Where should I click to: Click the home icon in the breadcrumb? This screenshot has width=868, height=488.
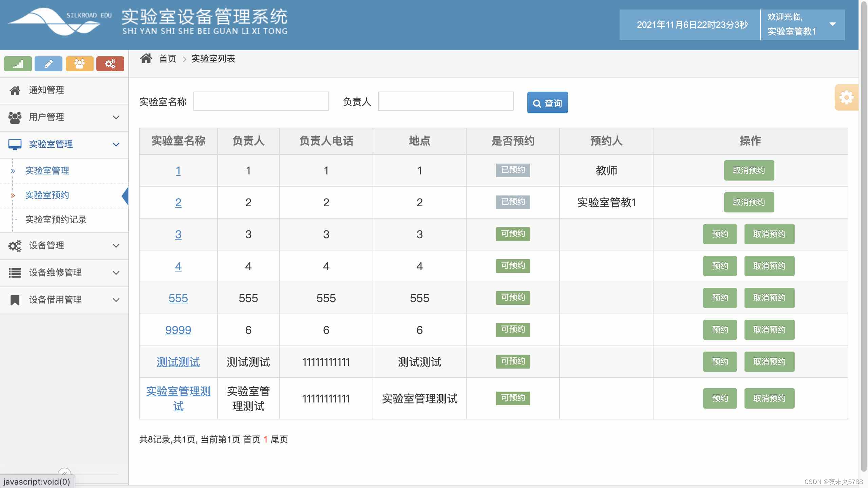[x=146, y=59]
